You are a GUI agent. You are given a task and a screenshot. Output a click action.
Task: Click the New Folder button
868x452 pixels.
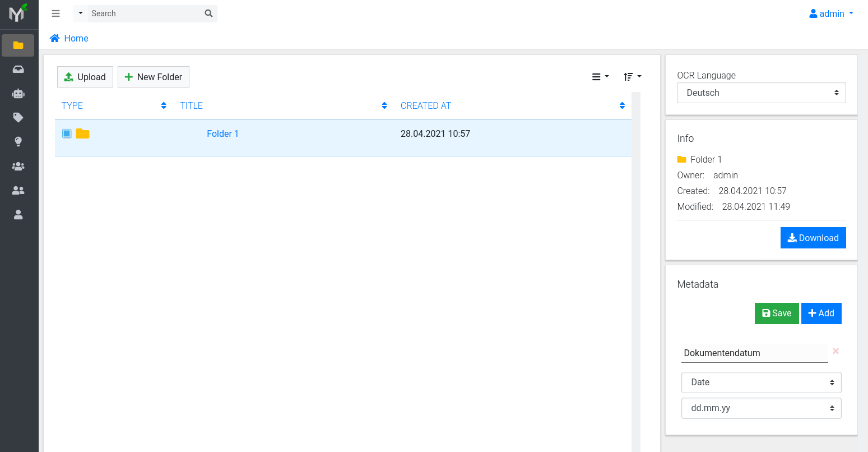click(x=154, y=77)
